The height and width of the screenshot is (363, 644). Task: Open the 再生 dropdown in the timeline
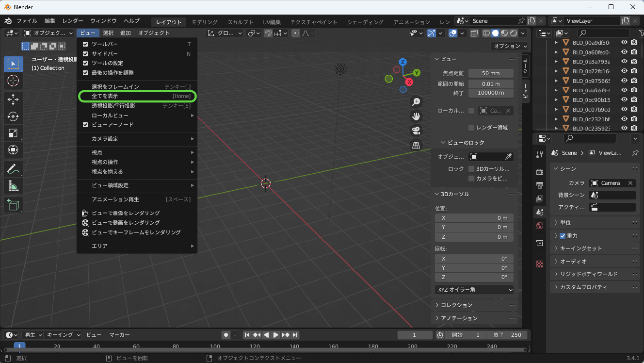click(33, 335)
